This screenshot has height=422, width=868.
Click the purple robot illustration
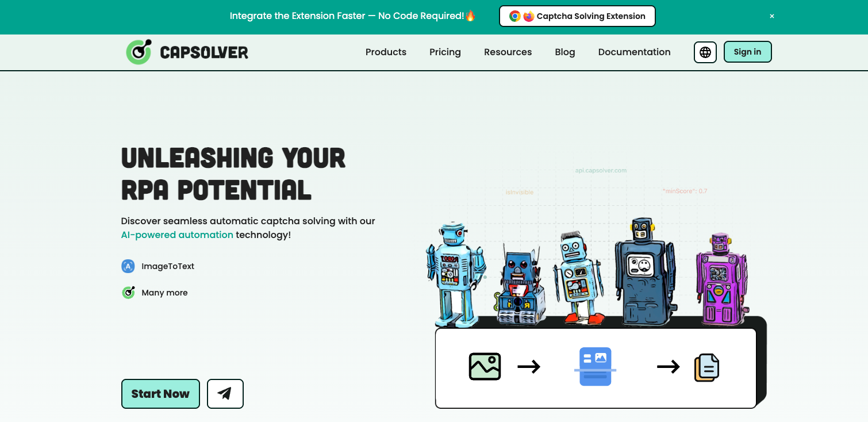coord(719,282)
